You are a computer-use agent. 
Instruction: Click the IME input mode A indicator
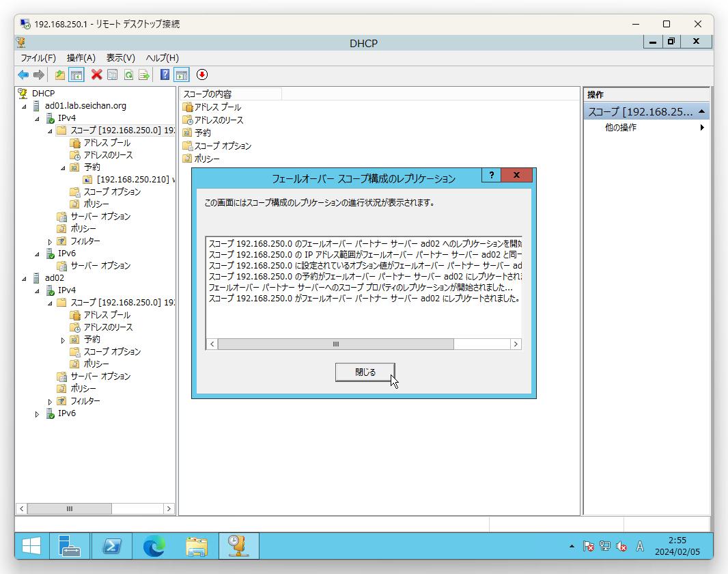[640, 546]
